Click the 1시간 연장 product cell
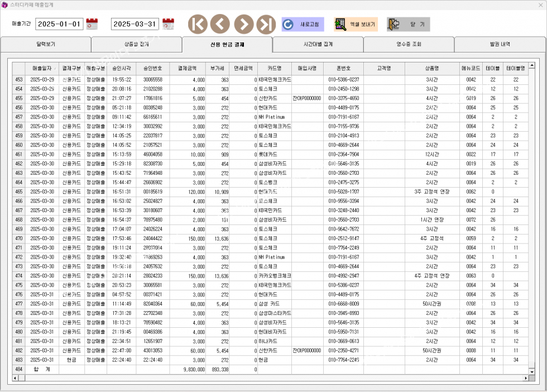The height and width of the screenshot is (392, 547). pyautogui.click(x=432, y=220)
